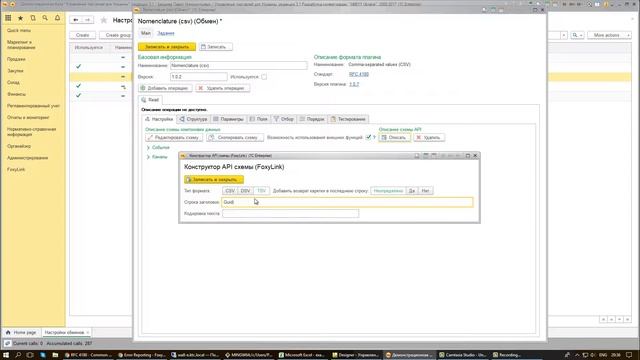Focus Строка заголовок input field

coord(347,202)
